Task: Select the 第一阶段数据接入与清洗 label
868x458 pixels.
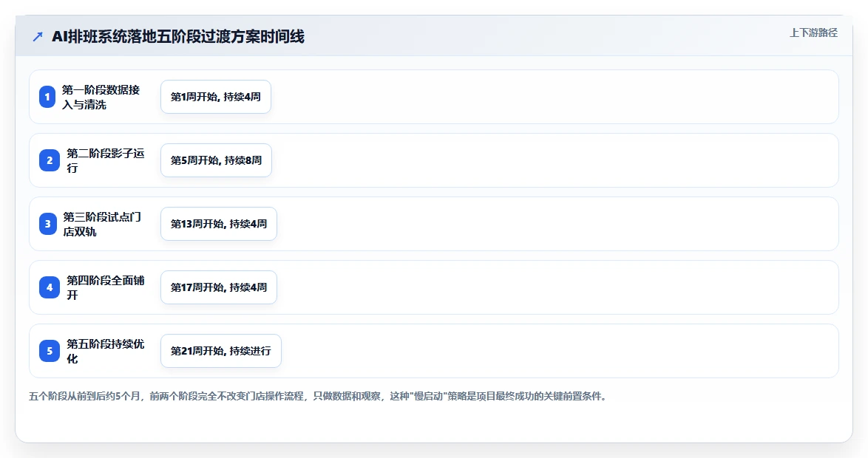Action: click(x=101, y=97)
